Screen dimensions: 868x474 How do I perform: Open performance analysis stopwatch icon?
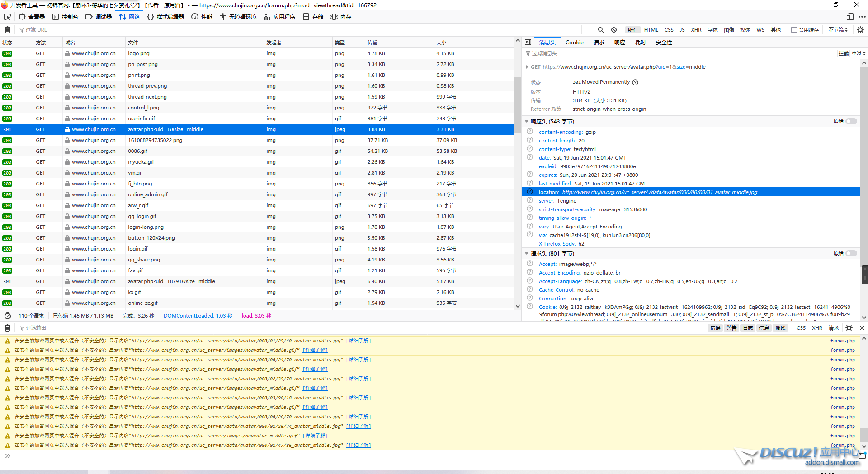(8, 316)
